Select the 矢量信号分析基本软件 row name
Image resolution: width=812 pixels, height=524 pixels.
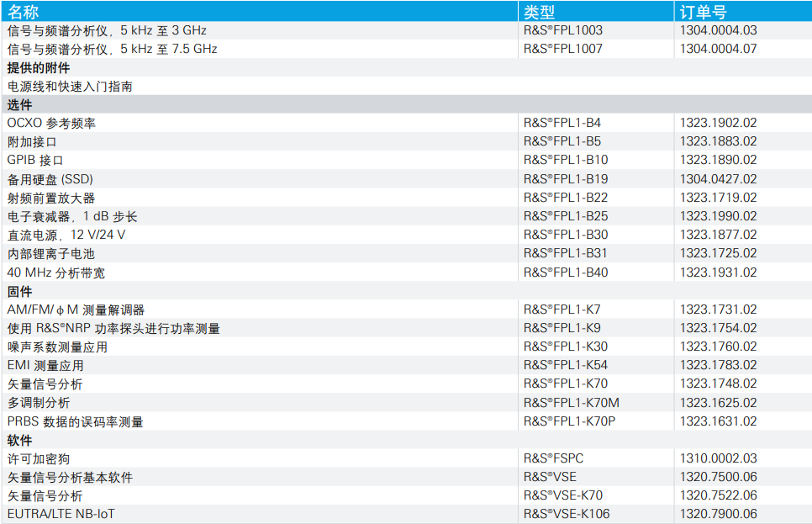coord(70,478)
